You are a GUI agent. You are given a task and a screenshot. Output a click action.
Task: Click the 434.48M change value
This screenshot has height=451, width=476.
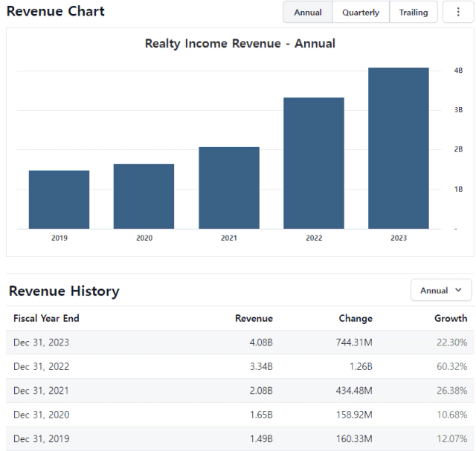point(354,390)
